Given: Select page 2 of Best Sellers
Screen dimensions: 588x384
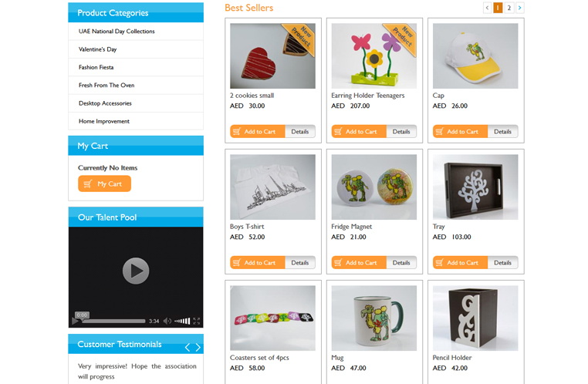Looking at the screenshot, I should coord(509,8).
